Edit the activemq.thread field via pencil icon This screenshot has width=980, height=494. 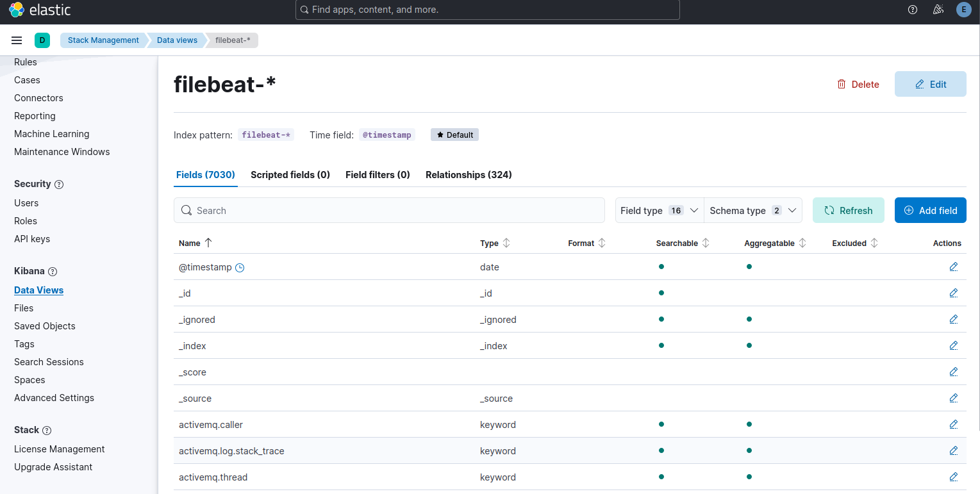coord(953,477)
